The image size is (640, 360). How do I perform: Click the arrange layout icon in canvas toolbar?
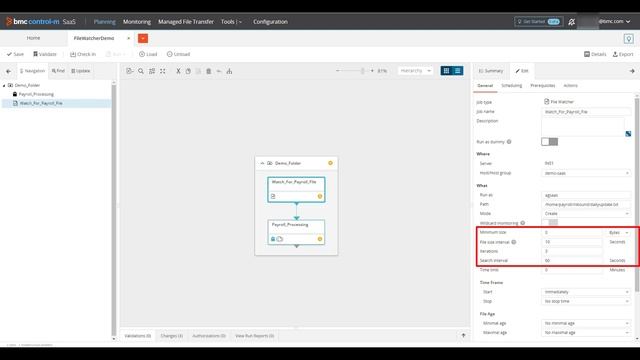point(152,71)
